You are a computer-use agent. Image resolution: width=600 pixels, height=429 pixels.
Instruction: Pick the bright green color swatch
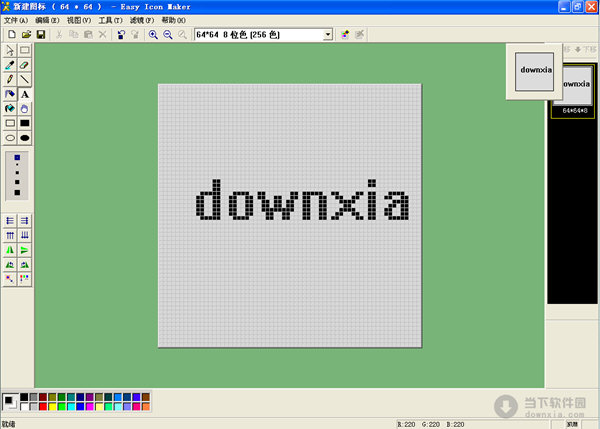pos(62,406)
